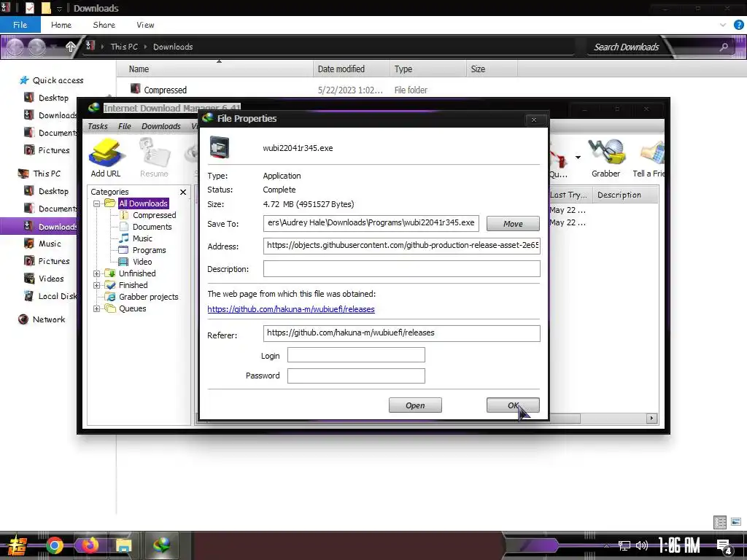Open This PC in Explorer sidebar
747x560 pixels.
(x=47, y=174)
